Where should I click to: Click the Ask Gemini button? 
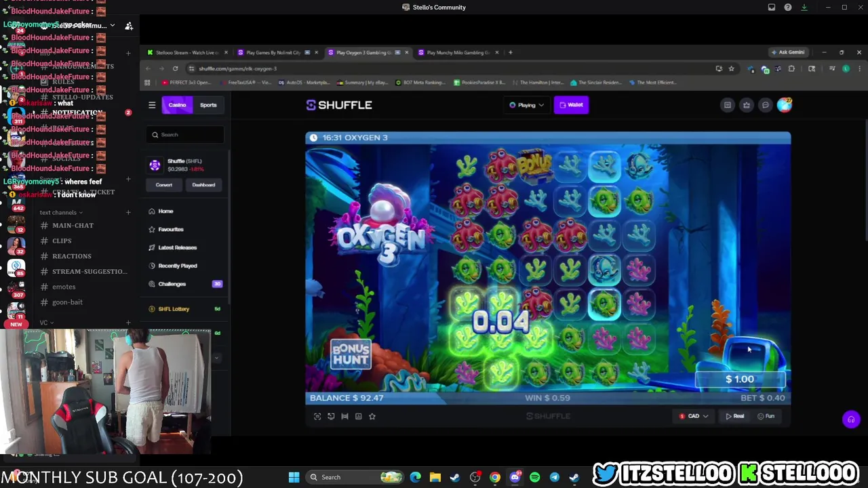(x=787, y=52)
